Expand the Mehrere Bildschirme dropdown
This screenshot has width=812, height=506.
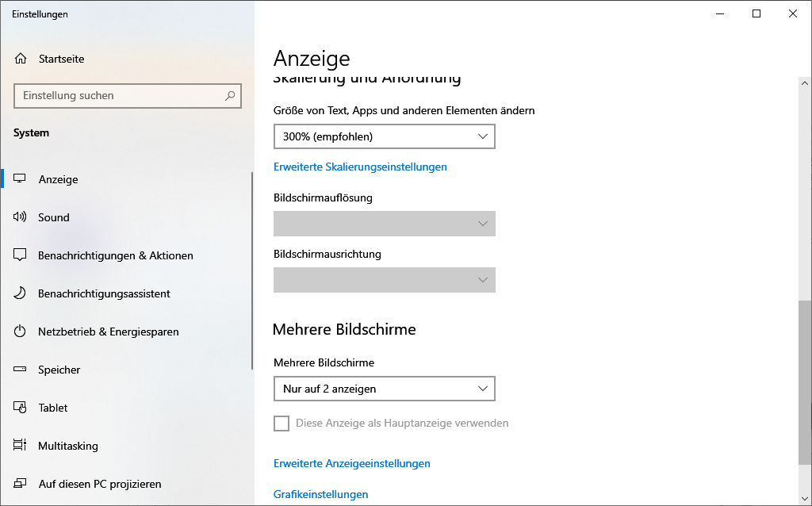point(384,389)
